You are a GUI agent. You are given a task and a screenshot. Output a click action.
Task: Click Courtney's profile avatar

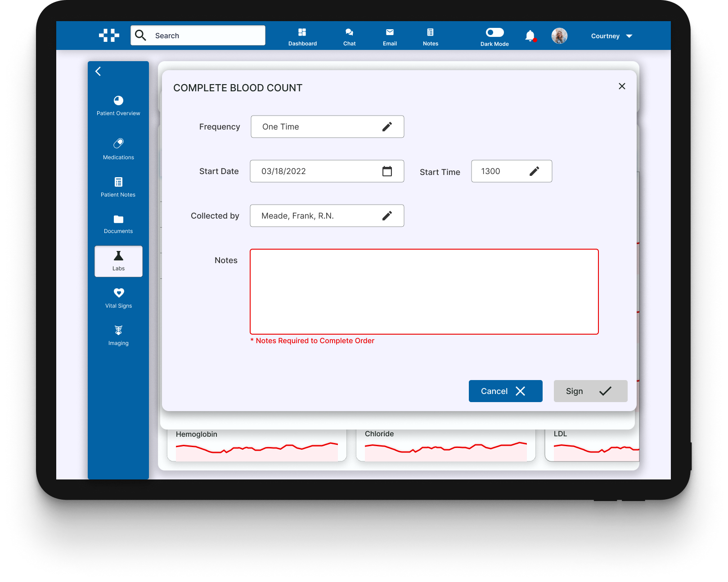pos(559,36)
